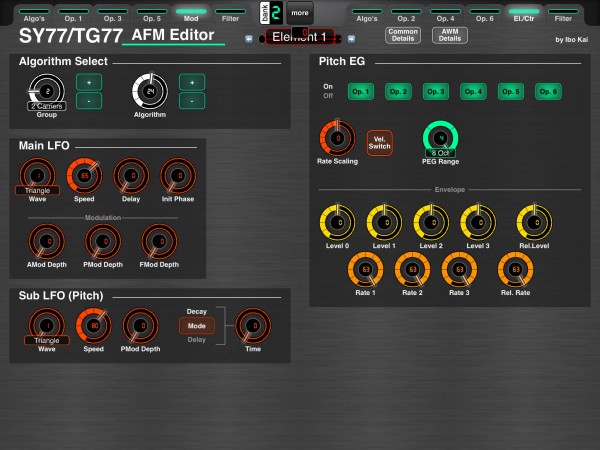This screenshot has height=450, width=600.
Task: Open Common Details
Action: pyautogui.click(x=403, y=35)
